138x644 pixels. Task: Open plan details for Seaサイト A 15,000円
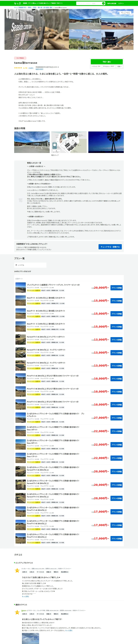click(x=117, y=301)
